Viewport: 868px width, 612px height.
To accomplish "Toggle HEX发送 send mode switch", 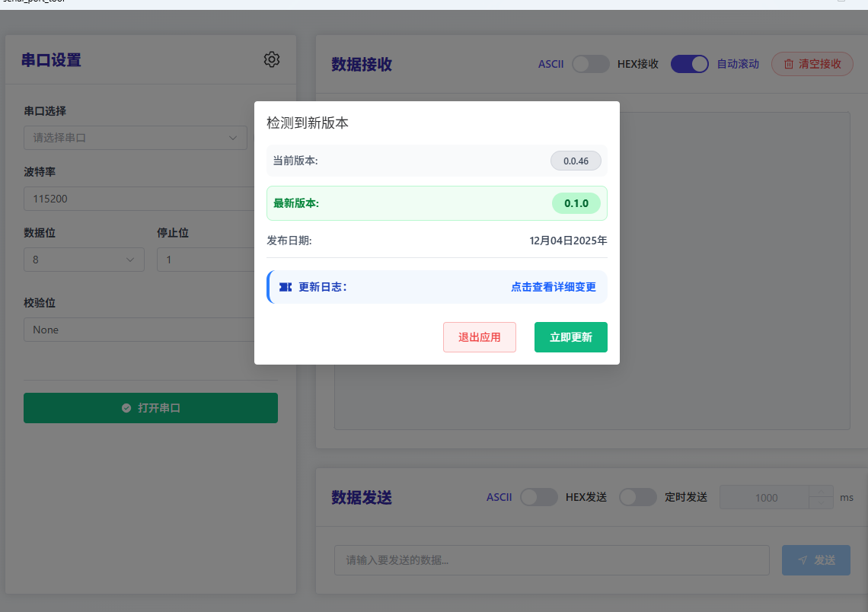I will pyautogui.click(x=539, y=496).
